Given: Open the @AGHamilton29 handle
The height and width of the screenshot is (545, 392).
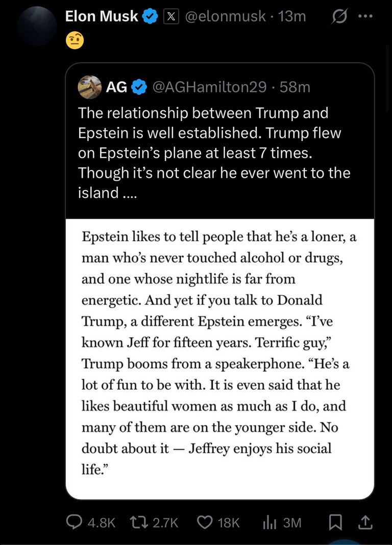Looking at the screenshot, I should tap(209, 87).
